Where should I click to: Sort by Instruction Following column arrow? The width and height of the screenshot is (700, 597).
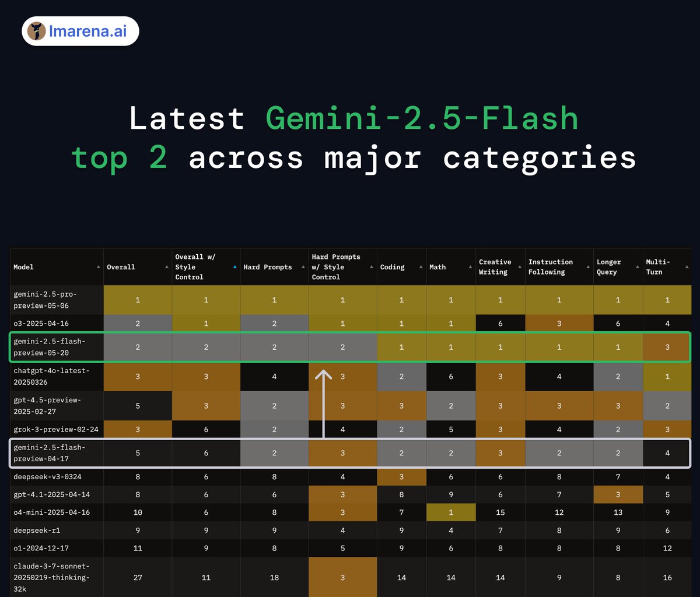click(x=587, y=267)
